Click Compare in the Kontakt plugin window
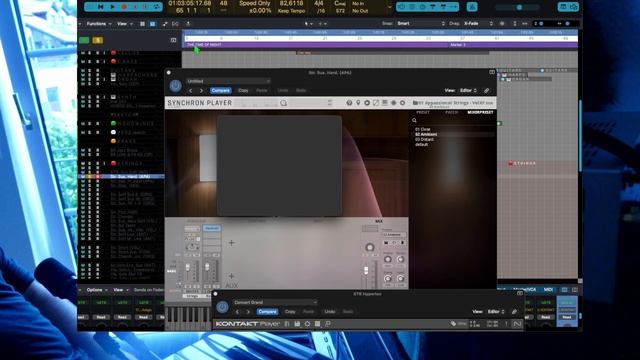This screenshot has width=640, height=360. [x=267, y=312]
